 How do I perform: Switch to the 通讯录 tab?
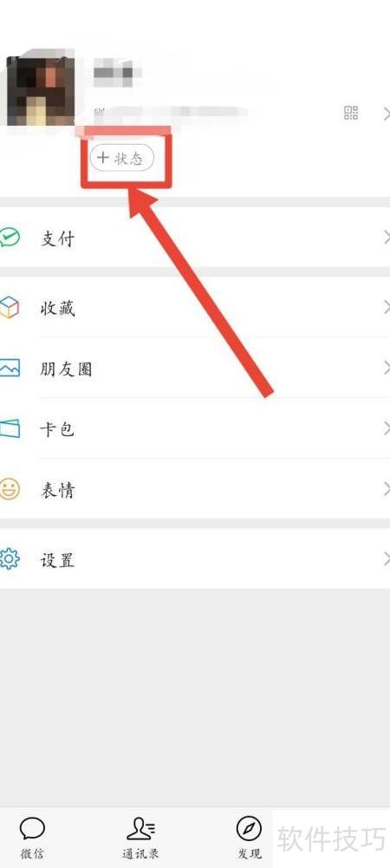pyautogui.click(x=140, y=839)
